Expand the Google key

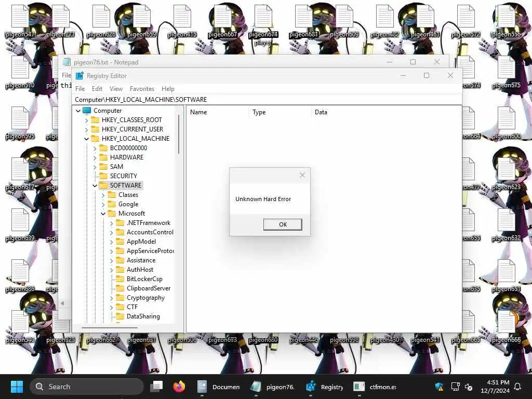103,204
